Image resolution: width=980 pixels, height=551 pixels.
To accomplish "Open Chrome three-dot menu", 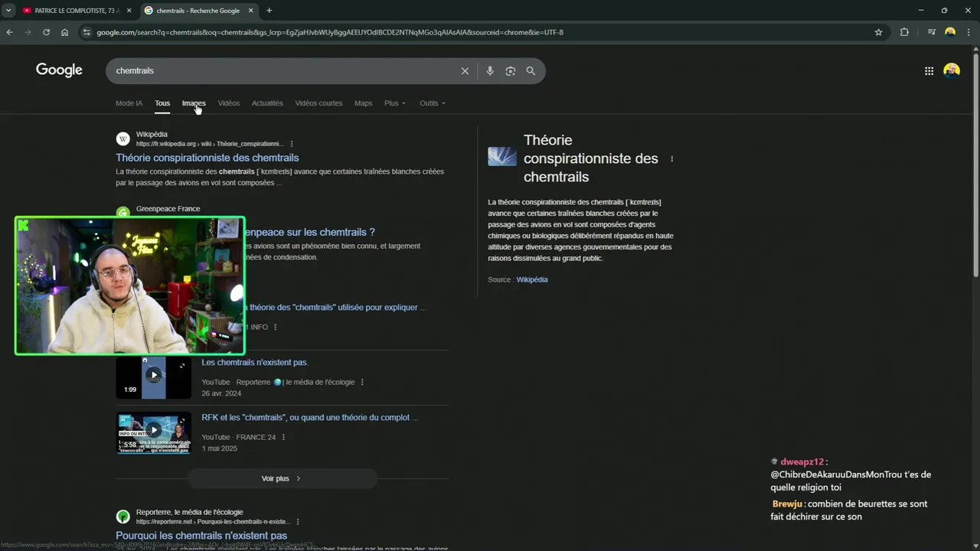I will (969, 32).
